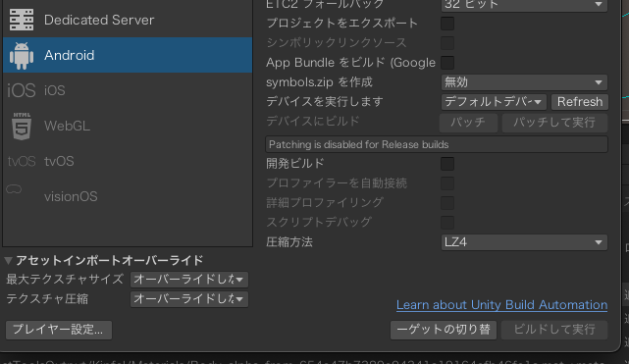Collapse the アセットインポートオーバーライド section

point(8,261)
